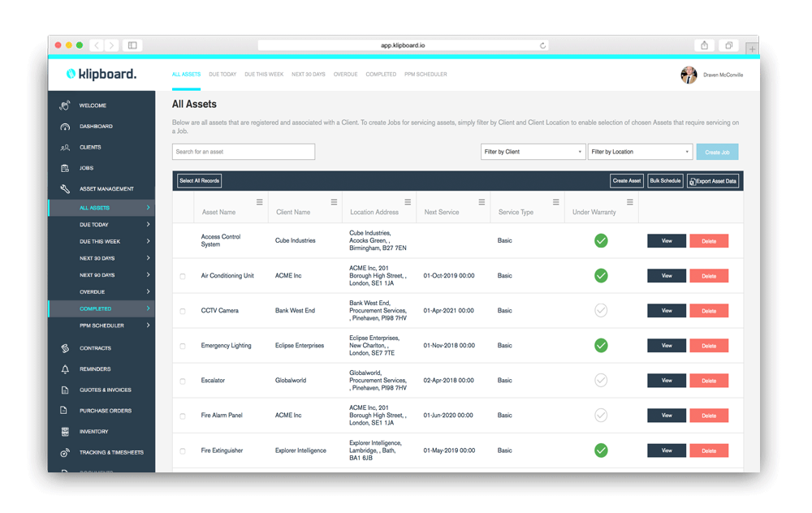Open Completed in the sidebar submenu
Viewport: 812px width, 513px height.
tap(101, 308)
